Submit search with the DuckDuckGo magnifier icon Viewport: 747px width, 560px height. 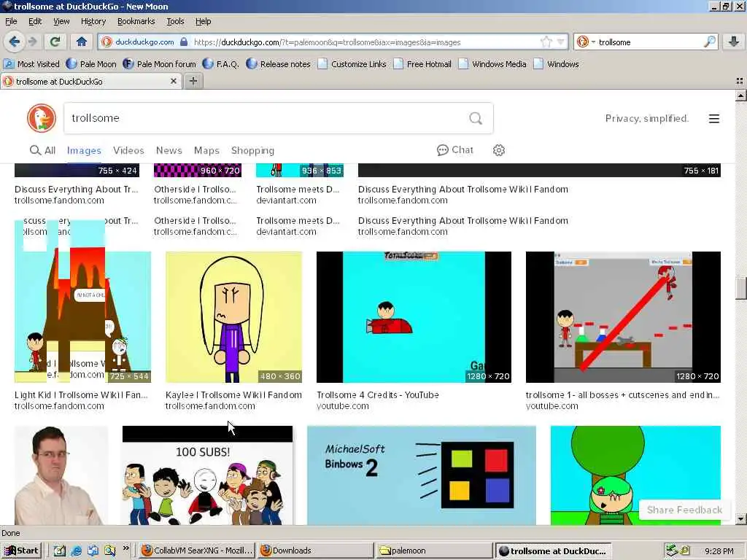[x=476, y=118]
